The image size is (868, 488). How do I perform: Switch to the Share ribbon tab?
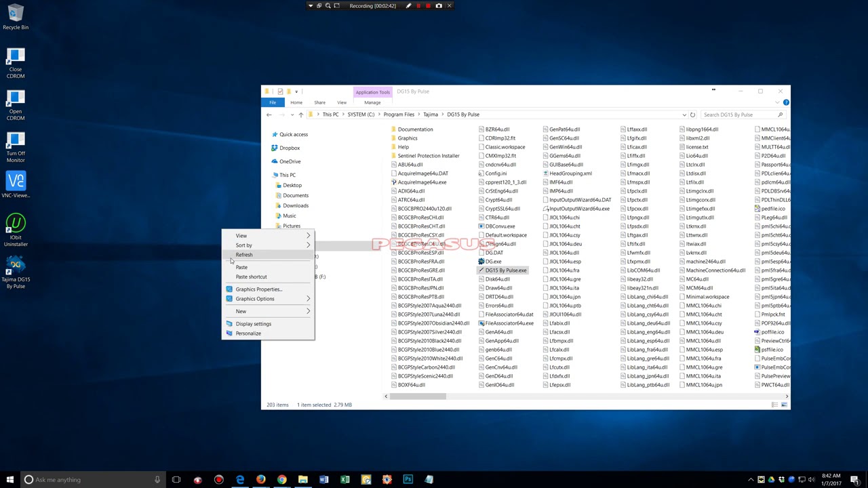coord(319,102)
